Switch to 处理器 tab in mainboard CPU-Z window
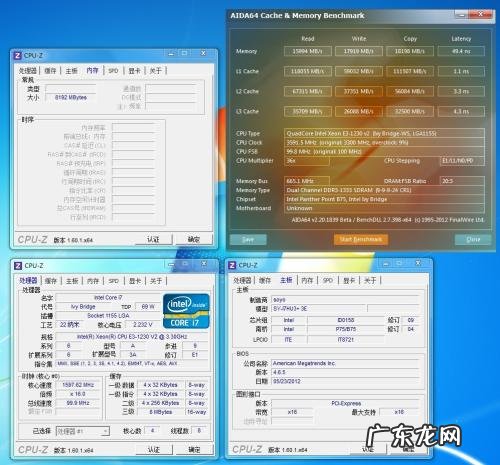 click(x=242, y=280)
